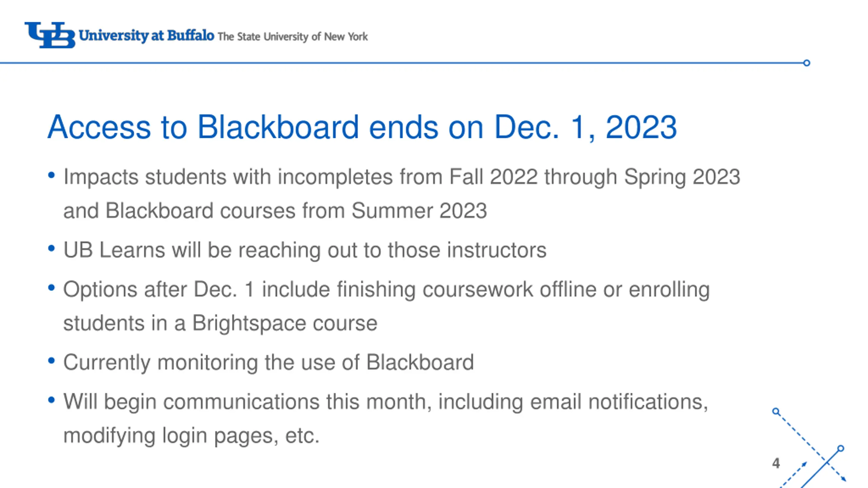The height and width of the screenshot is (488, 868).
Task: Select the Options after Dec. 1 line
Action: [387, 290]
